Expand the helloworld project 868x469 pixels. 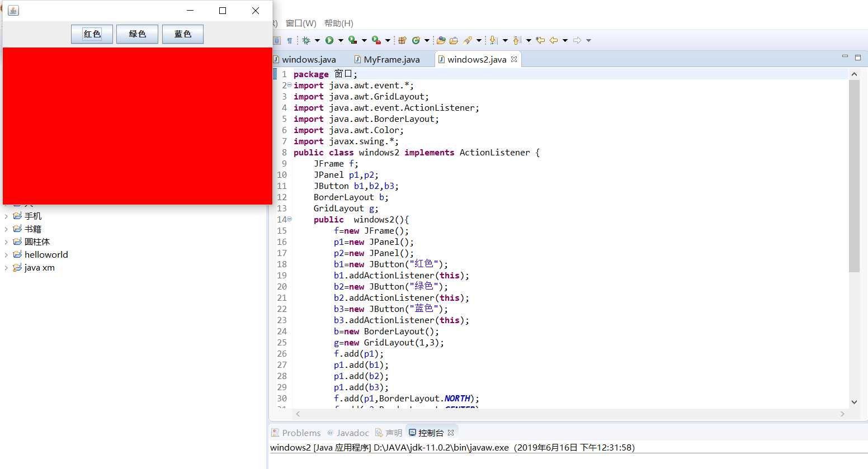[6, 255]
